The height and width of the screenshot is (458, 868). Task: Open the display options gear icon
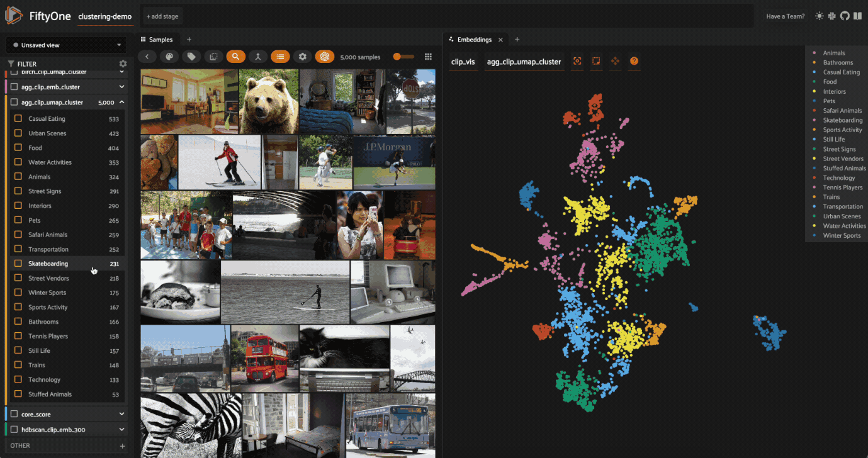click(x=303, y=57)
